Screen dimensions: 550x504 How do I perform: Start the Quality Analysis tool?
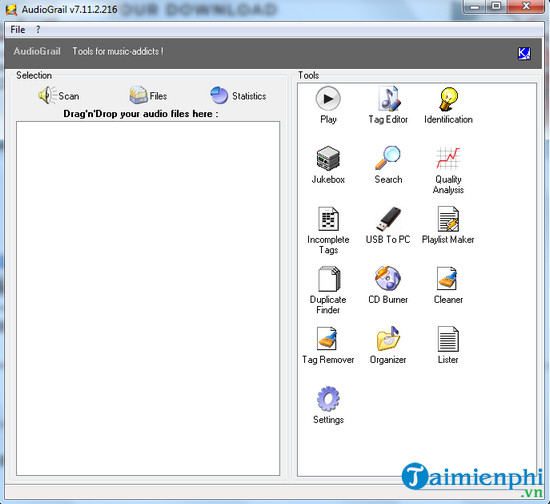[x=448, y=170]
